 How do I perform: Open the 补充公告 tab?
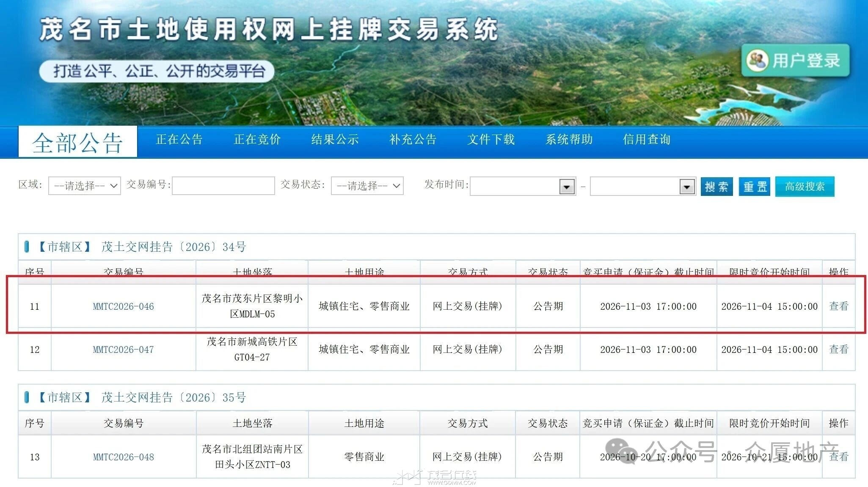click(x=413, y=139)
